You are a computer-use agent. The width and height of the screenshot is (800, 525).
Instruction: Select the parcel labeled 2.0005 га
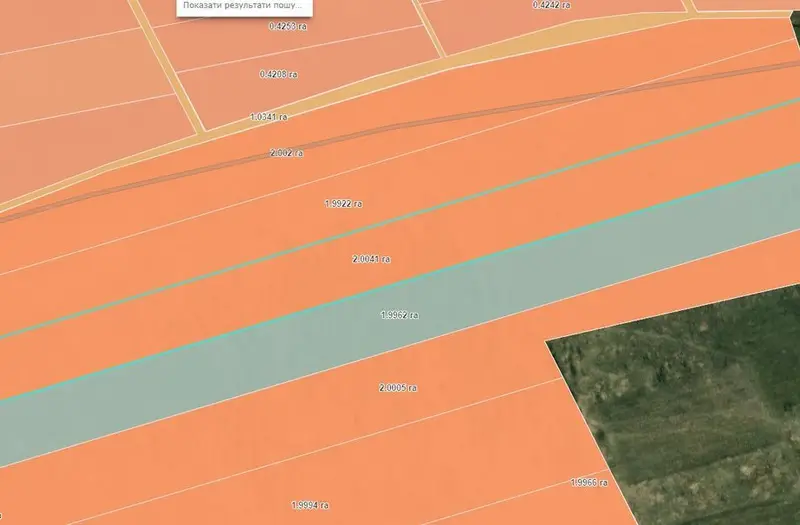point(398,388)
